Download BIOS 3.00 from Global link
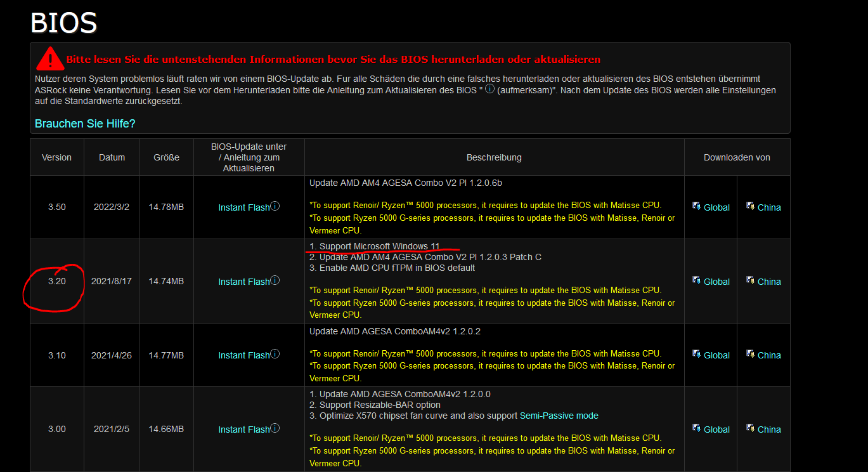Image resolution: width=868 pixels, height=472 pixels. pos(716,429)
